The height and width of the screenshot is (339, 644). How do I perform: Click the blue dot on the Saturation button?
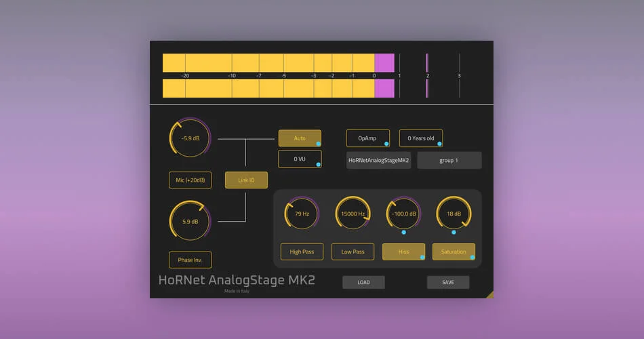(472, 257)
